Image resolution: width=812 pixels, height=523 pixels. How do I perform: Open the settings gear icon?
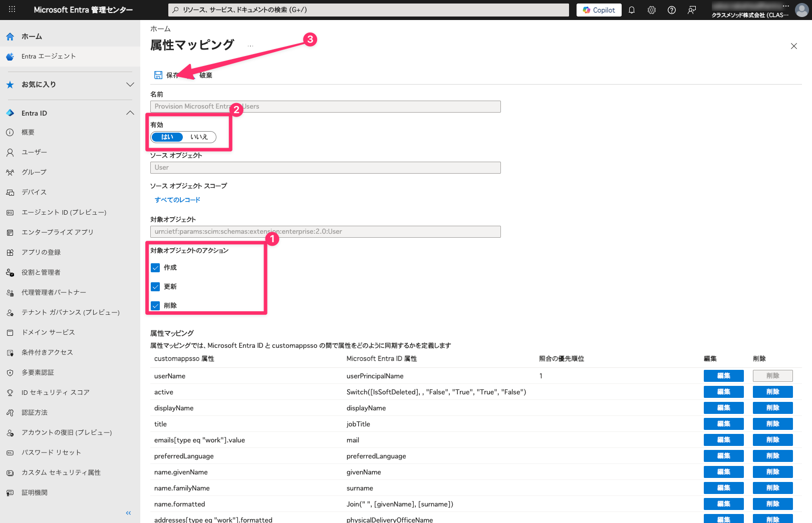coord(652,10)
